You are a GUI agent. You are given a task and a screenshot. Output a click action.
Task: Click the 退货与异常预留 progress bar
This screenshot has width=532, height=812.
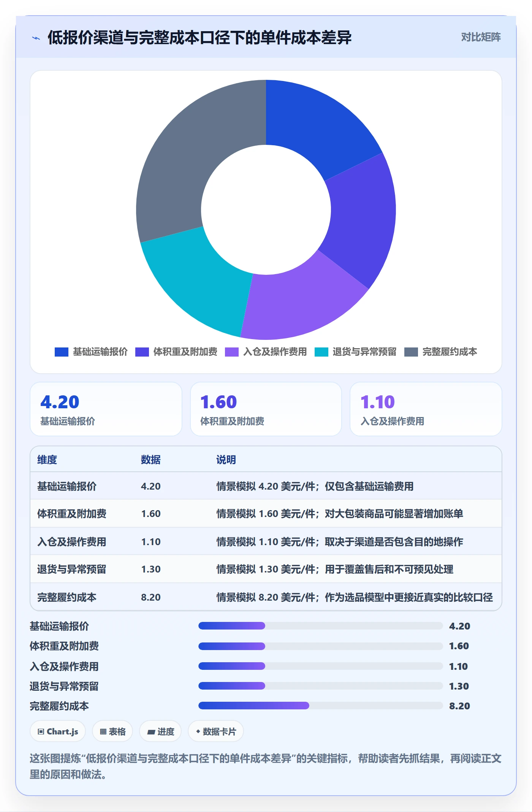(x=320, y=686)
